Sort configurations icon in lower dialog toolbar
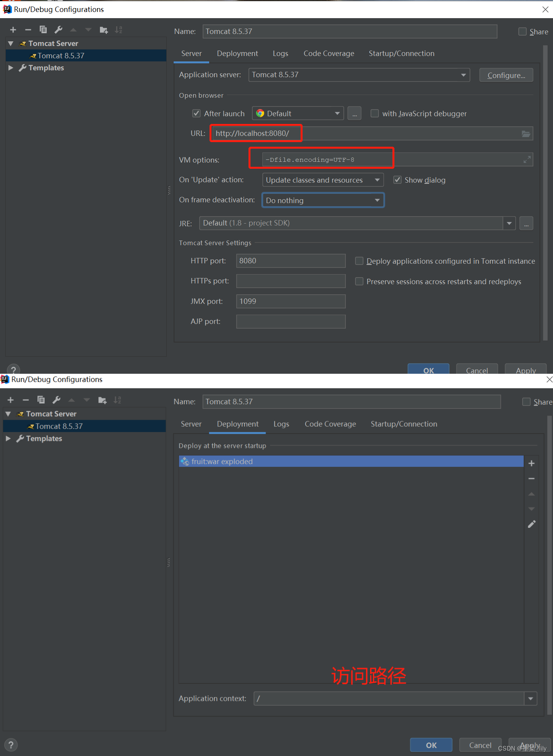This screenshot has width=553, height=756. click(117, 400)
